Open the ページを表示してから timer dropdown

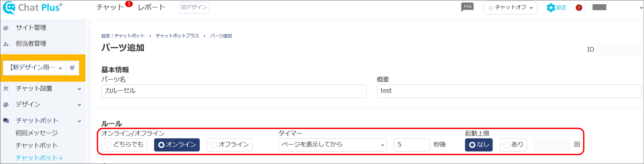click(332, 145)
